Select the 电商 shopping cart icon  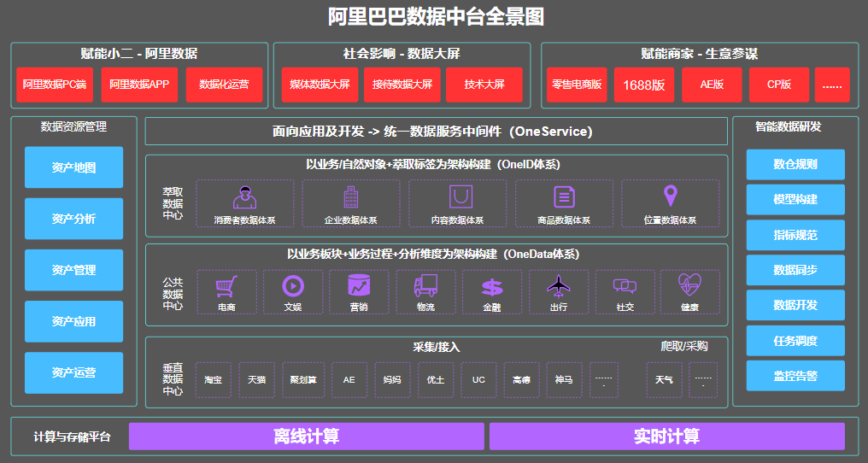pos(226,286)
